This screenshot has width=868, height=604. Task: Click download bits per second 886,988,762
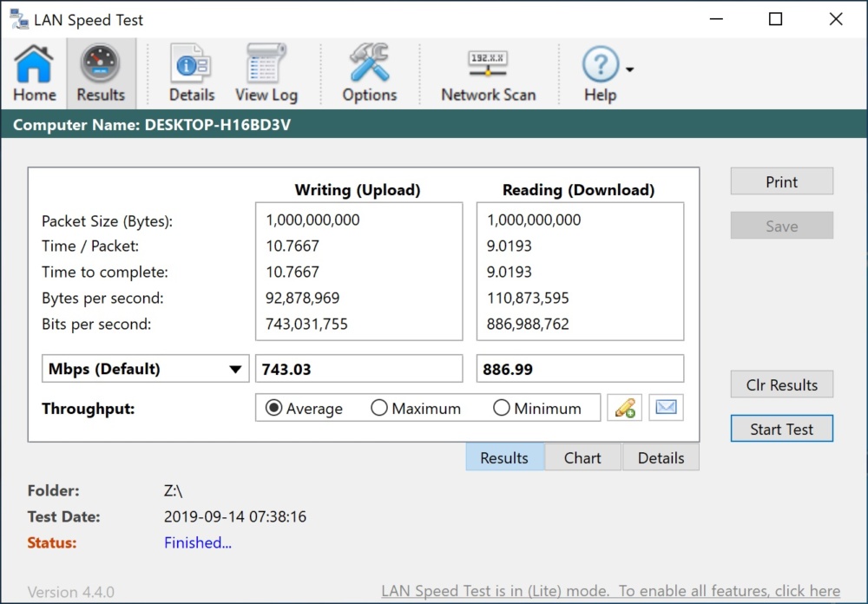[x=528, y=324]
